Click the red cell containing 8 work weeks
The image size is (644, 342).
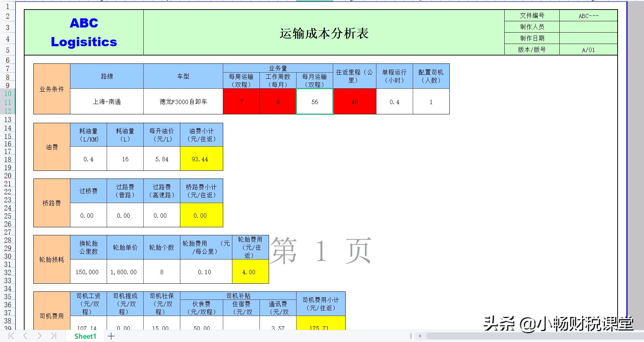278,102
